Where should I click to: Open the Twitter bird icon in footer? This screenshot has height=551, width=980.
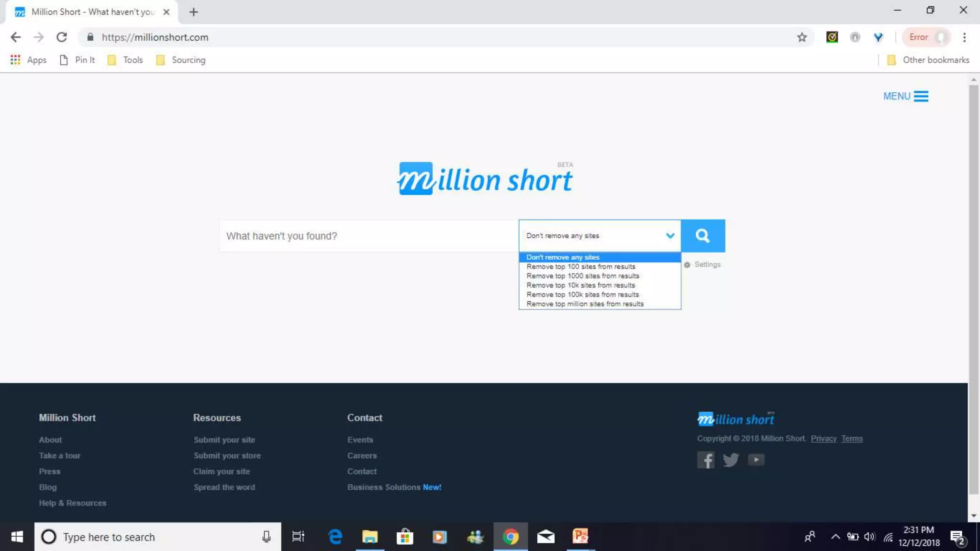pos(731,460)
